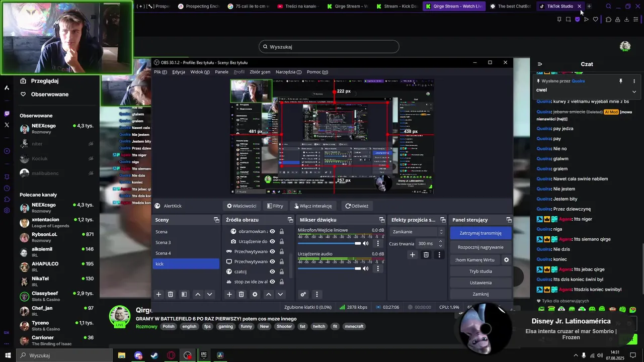Image resolution: width=644 pixels, height=362 pixels.
Task: Open scene filters icon in Sceny toolbar
Action: (184, 294)
